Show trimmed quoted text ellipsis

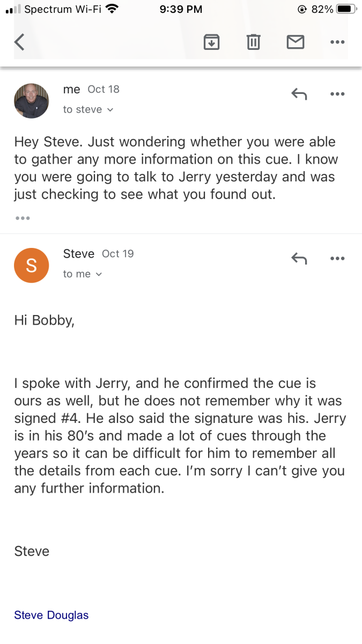click(x=23, y=218)
